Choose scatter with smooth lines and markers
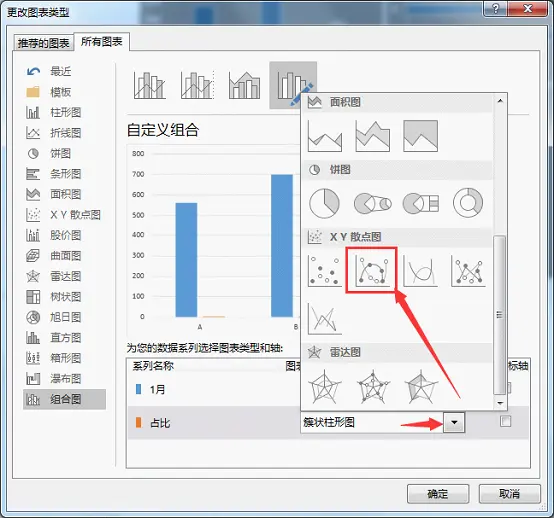The width and height of the screenshot is (554, 518). [372, 271]
